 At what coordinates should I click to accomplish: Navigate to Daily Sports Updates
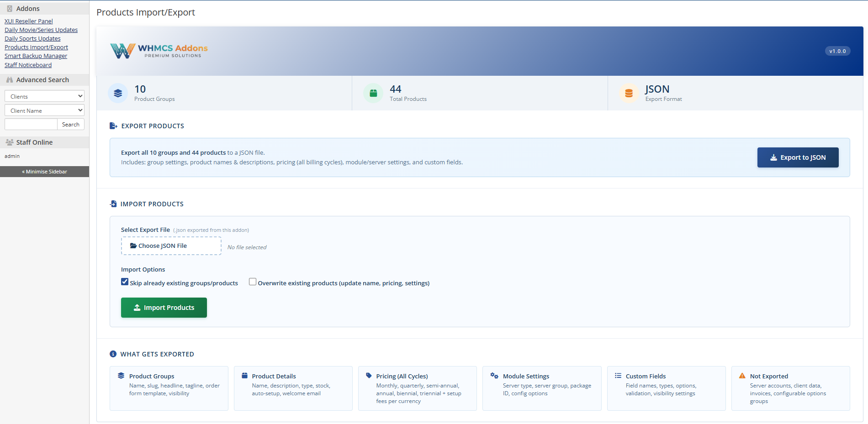coord(32,38)
